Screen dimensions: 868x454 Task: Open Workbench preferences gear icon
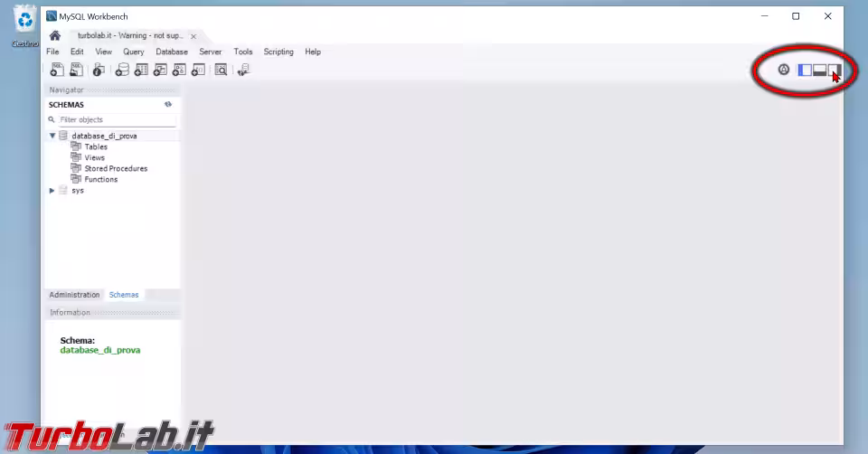point(783,70)
